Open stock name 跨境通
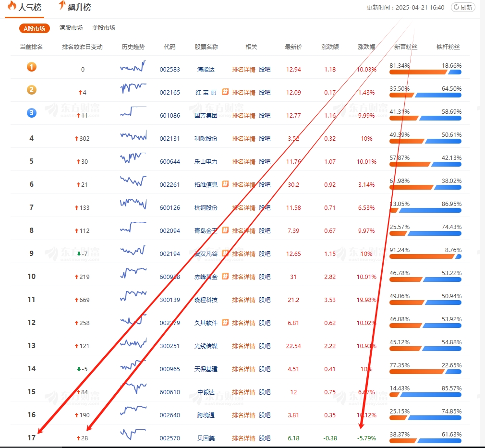The height and width of the screenshot is (448, 485). (x=206, y=415)
